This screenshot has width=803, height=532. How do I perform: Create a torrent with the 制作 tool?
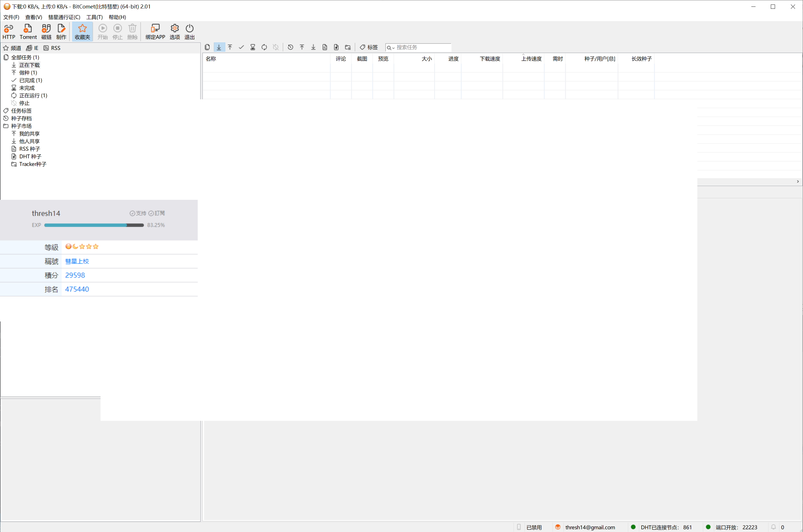click(x=61, y=32)
